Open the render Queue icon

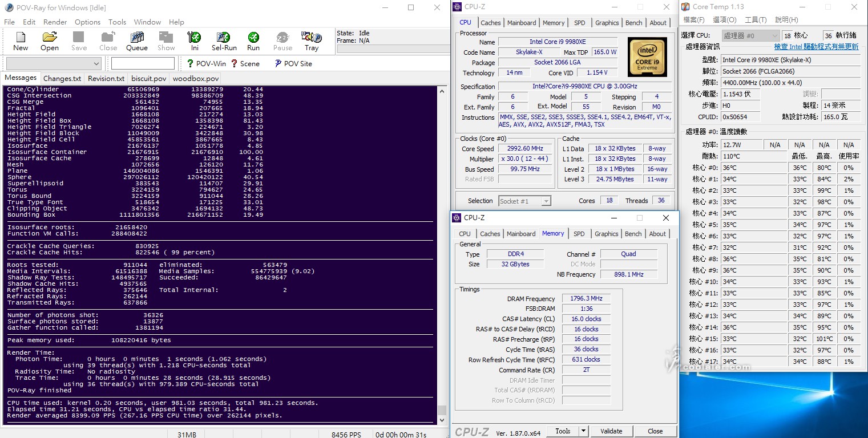[137, 41]
